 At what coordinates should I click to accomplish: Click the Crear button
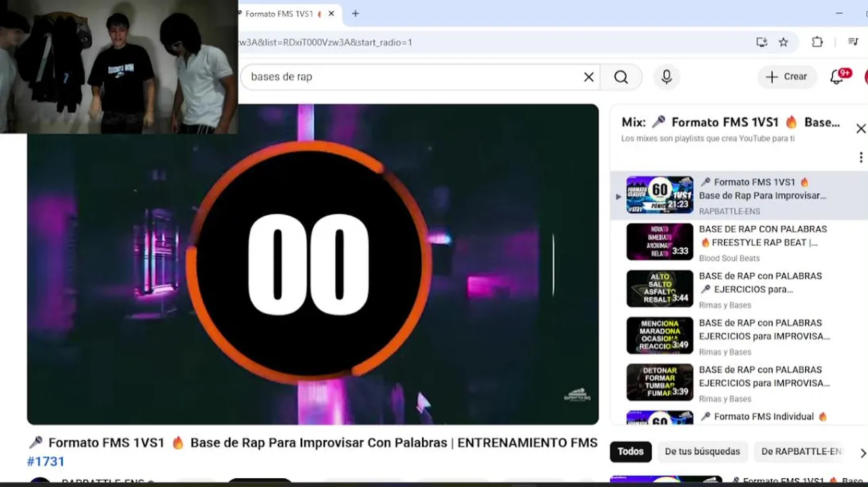tap(786, 77)
